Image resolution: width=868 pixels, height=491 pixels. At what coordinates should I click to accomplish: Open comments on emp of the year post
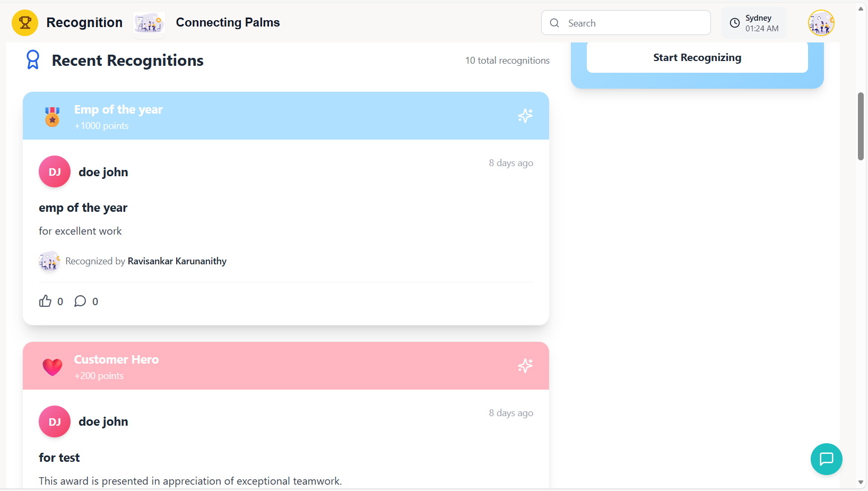tap(80, 302)
